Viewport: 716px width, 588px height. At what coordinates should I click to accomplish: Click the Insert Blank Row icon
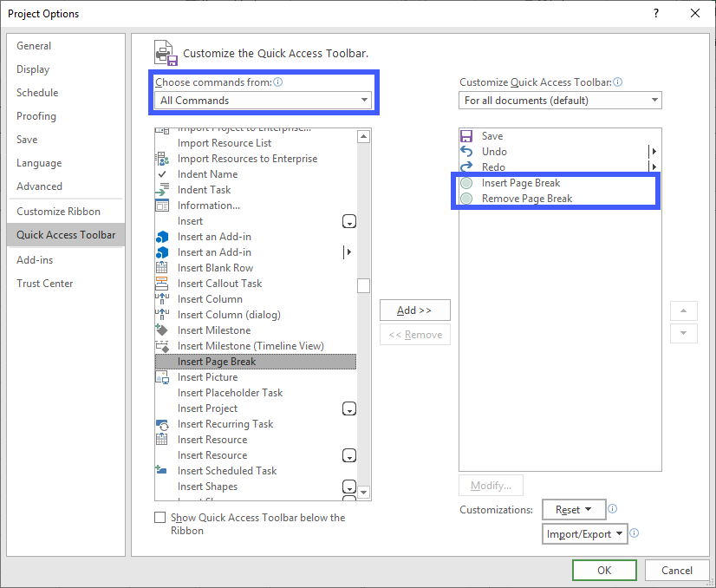point(162,268)
